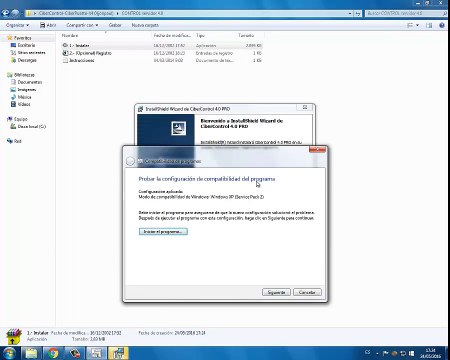Click the CiberControl parent folder breadcrumb
Screen dimensions: 450x360
76,13
